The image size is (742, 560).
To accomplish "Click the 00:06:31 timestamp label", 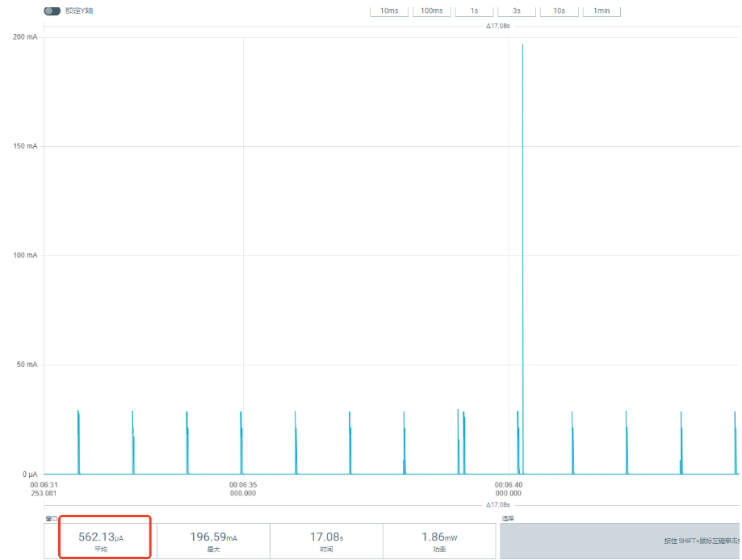I will click(x=44, y=489).
